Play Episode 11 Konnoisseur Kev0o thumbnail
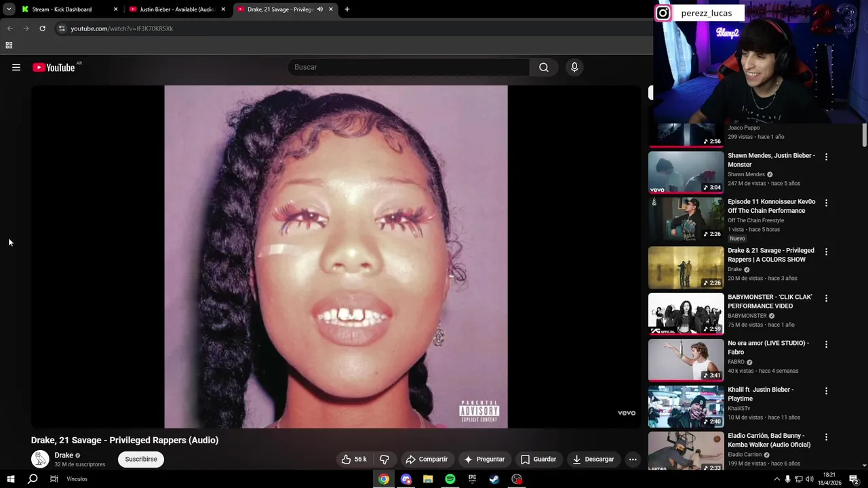The image size is (868, 488). coord(686,219)
